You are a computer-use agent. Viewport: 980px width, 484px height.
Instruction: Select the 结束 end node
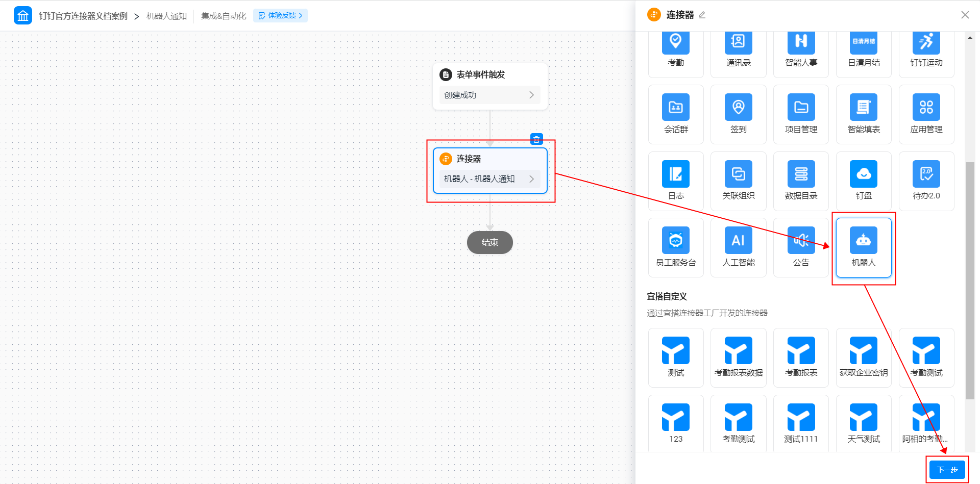pyautogui.click(x=490, y=242)
